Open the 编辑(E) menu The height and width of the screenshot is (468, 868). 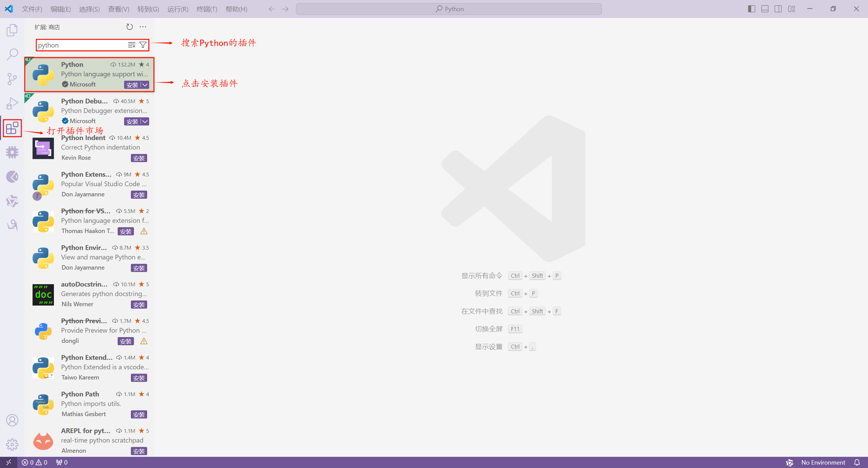pos(60,9)
